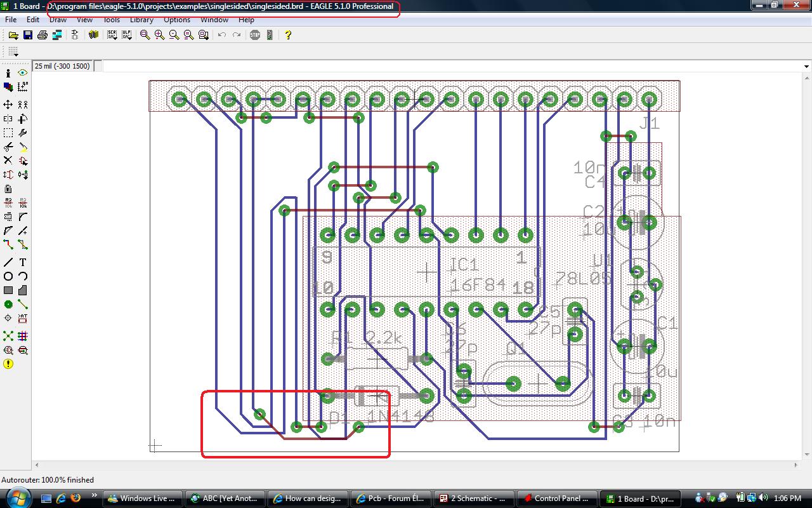Open help with the question mark icon
Image resolution: width=812 pixels, height=508 pixels.
click(288, 35)
